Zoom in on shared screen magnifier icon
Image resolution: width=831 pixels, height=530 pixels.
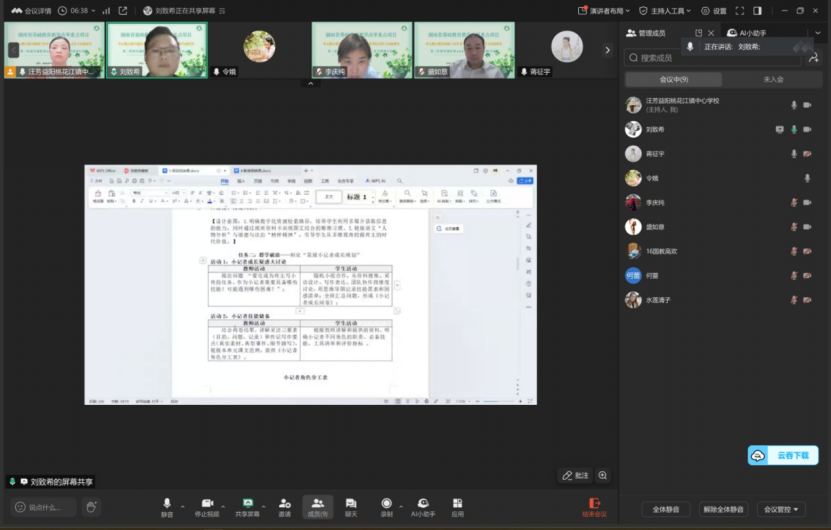[603, 475]
